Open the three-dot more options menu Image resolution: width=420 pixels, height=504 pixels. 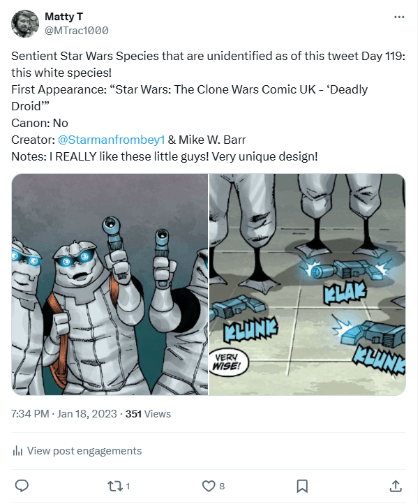[398, 16]
